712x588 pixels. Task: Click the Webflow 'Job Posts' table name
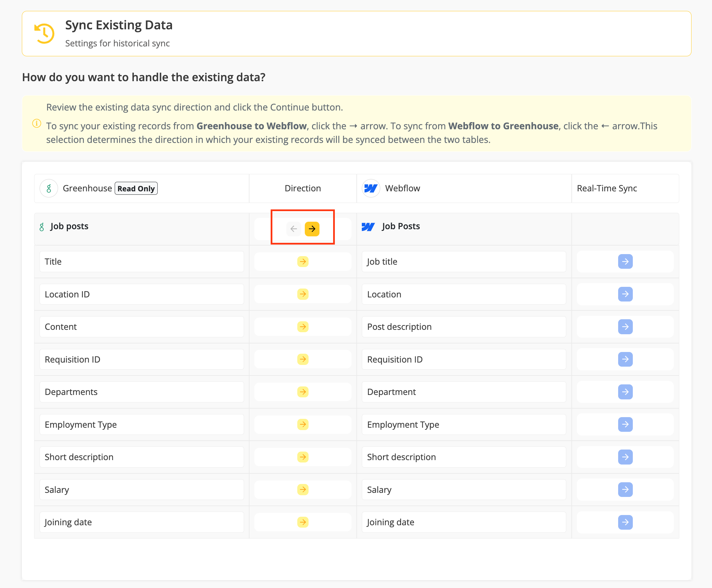coord(401,226)
